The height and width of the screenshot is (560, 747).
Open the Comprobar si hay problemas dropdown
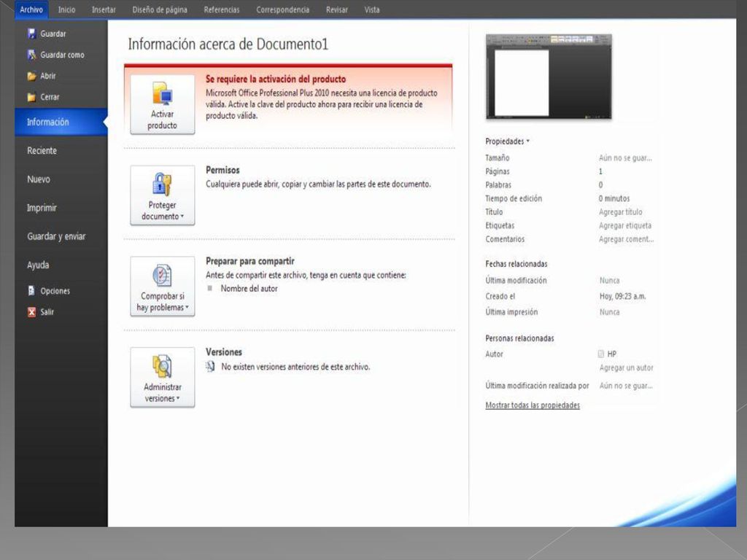163,286
